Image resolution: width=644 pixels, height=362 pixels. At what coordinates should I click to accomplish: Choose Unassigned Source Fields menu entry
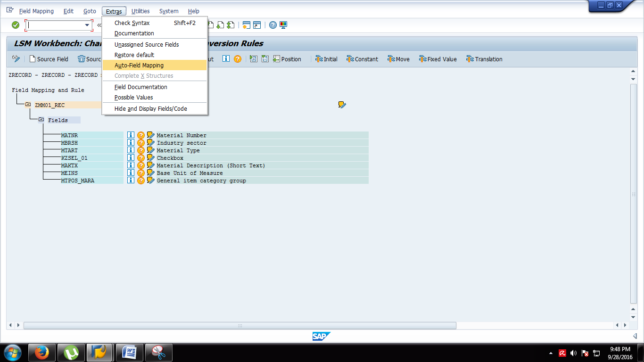155,45
